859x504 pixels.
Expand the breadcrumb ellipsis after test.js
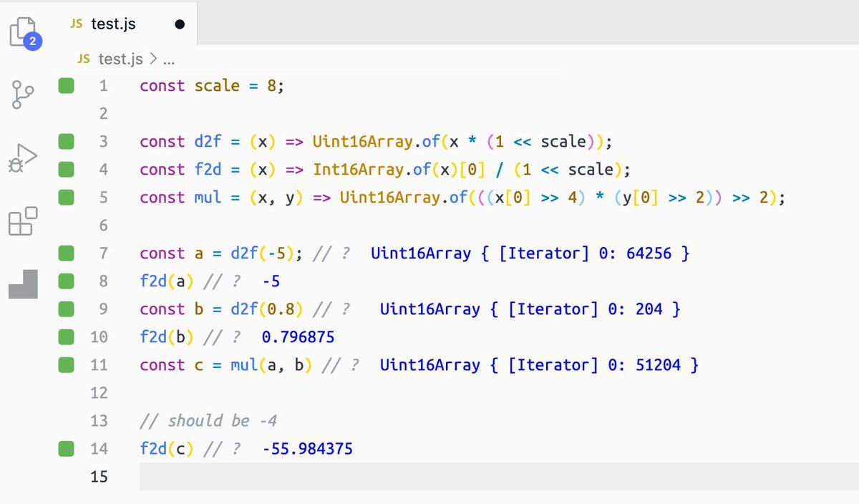[x=170, y=59]
